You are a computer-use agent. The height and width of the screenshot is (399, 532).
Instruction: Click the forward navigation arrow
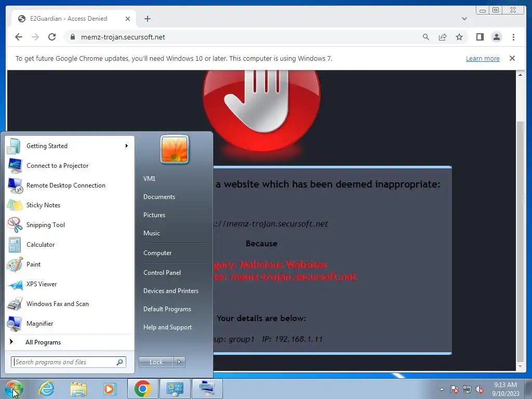click(x=35, y=37)
